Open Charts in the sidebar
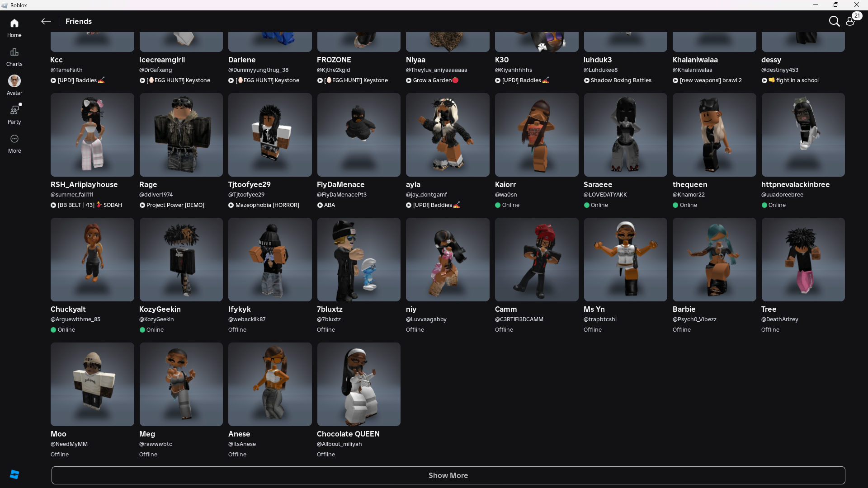This screenshot has width=868, height=488. tap(14, 56)
